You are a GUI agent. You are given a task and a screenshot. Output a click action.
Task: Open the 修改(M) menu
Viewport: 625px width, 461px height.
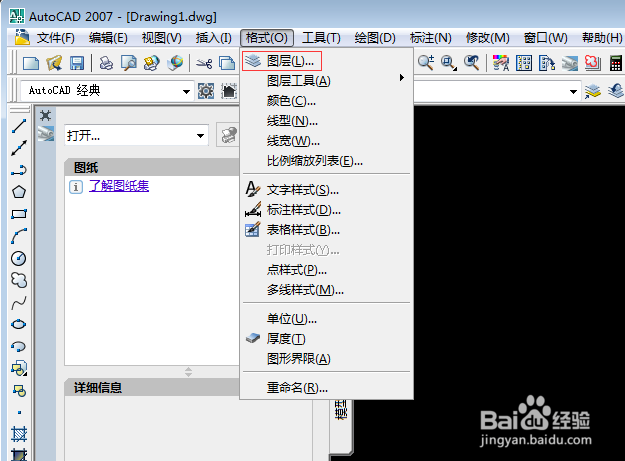click(487, 38)
